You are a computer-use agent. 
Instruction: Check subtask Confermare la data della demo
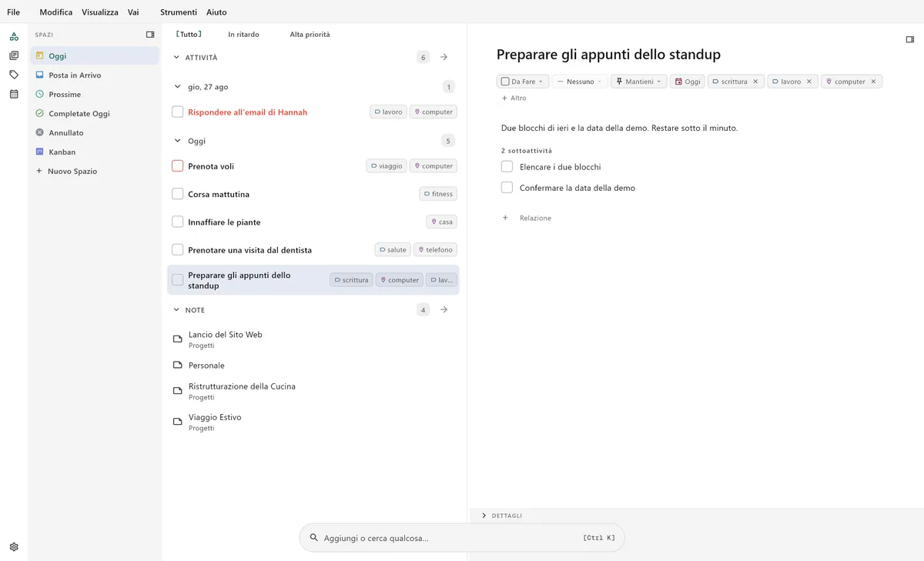tap(507, 187)
